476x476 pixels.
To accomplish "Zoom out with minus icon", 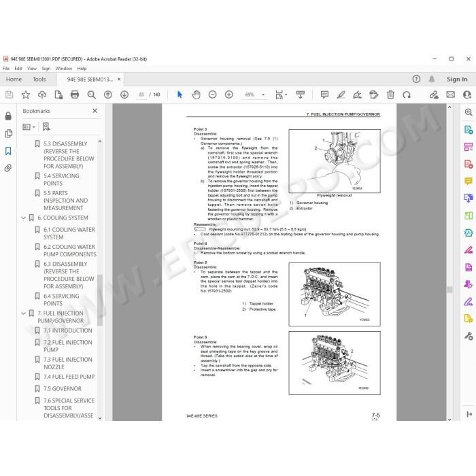I will tap(212, 95).
